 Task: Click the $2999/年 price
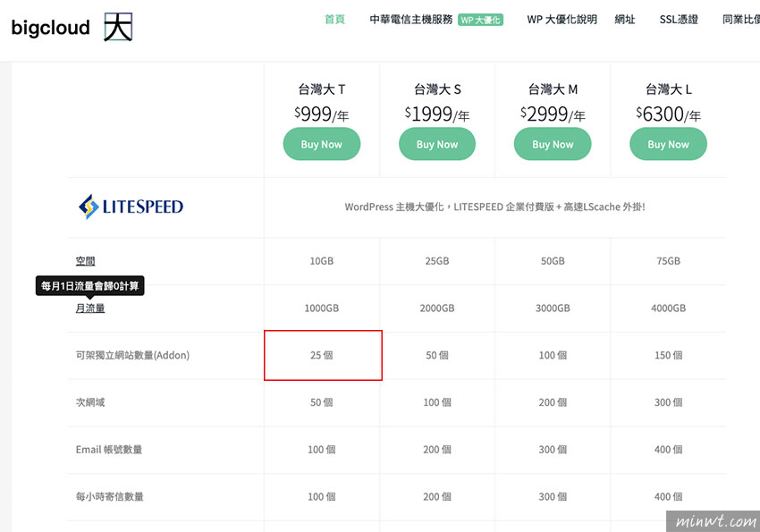553,114
